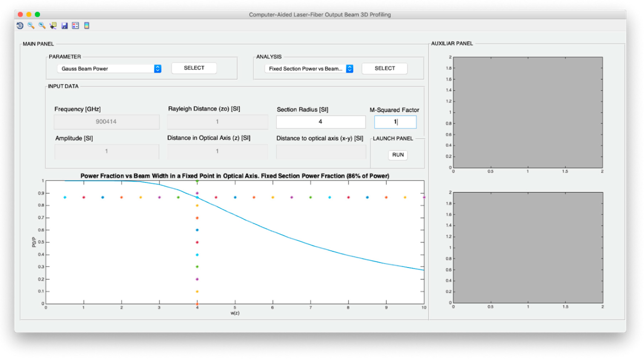Click the RUN button
The width and height of the screenshot is (644, 362).
pyautogui.click(x=398, y=155)
